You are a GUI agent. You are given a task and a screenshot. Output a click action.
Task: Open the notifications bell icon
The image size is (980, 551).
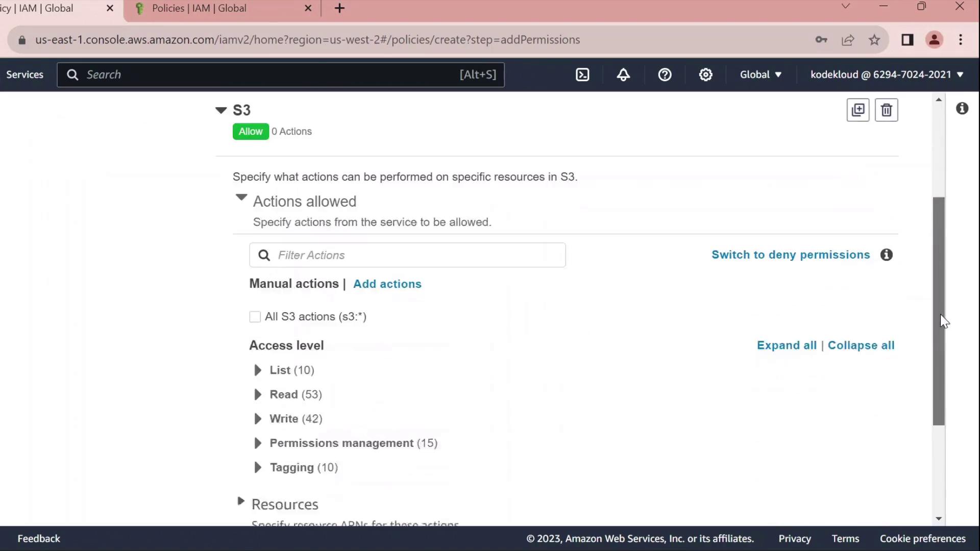pyautogui.click(x=623, y=74)
